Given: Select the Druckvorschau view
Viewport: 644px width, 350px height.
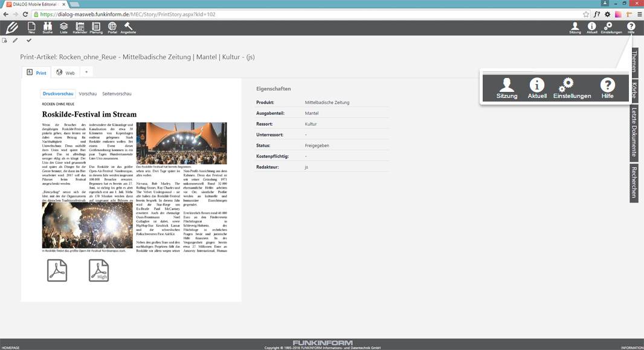Looking at the screenshot, I should [x=58, y=94].
